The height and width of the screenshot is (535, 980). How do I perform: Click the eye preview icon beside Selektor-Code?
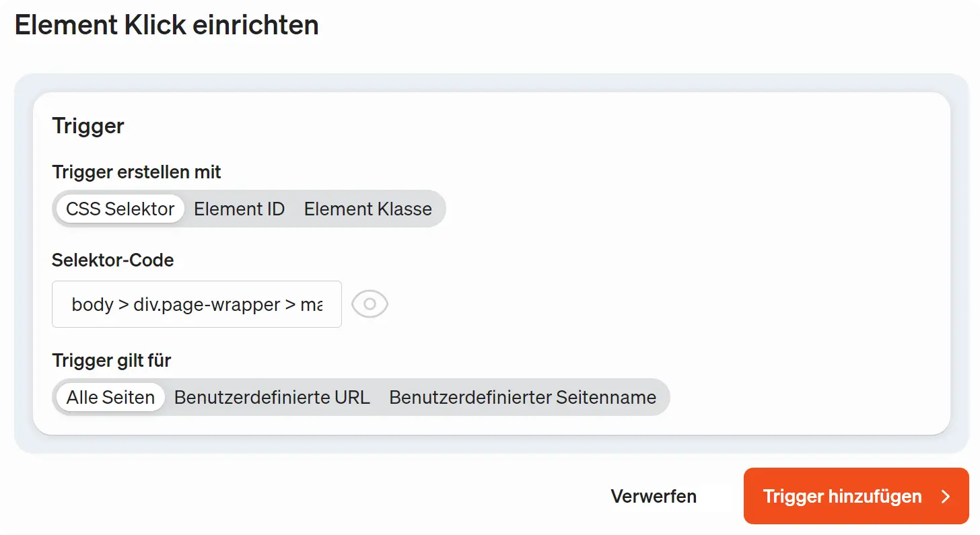pyautogui.click(x=369, y=304)
